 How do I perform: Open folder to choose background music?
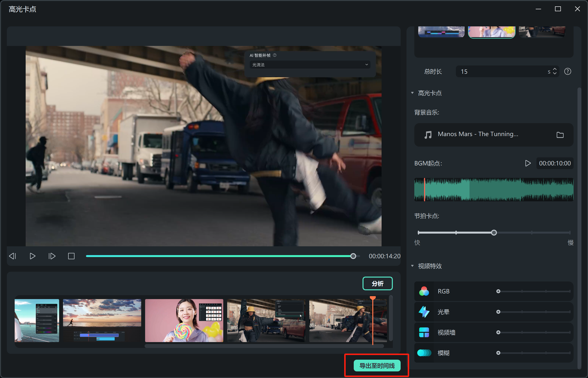click(560, 135)
